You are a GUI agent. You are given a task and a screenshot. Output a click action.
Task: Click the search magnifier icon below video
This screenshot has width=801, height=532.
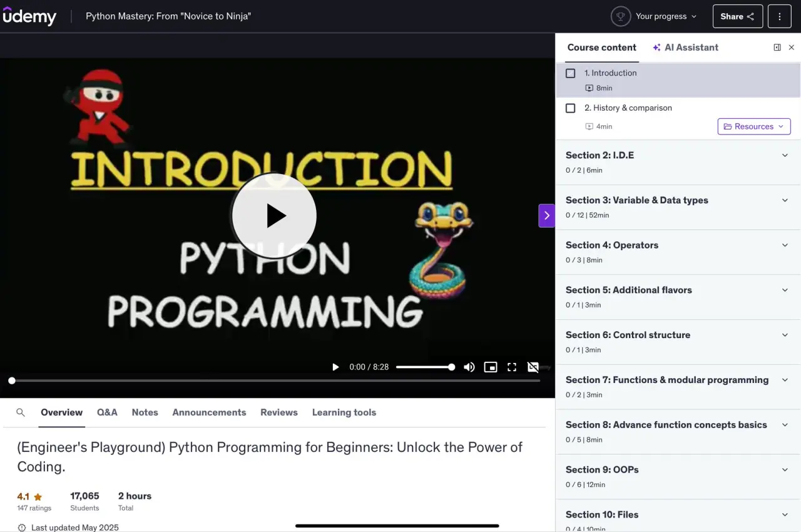[21, 412]
